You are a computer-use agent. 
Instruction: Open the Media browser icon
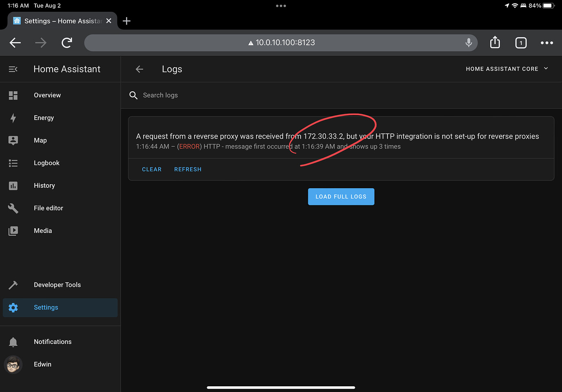click(x=13, y=231)
